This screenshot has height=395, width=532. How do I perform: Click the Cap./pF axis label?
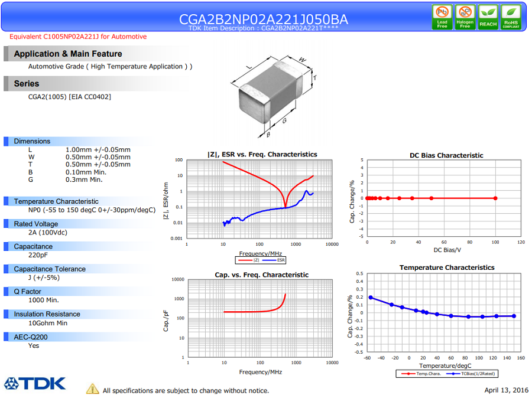click(166, 321)
